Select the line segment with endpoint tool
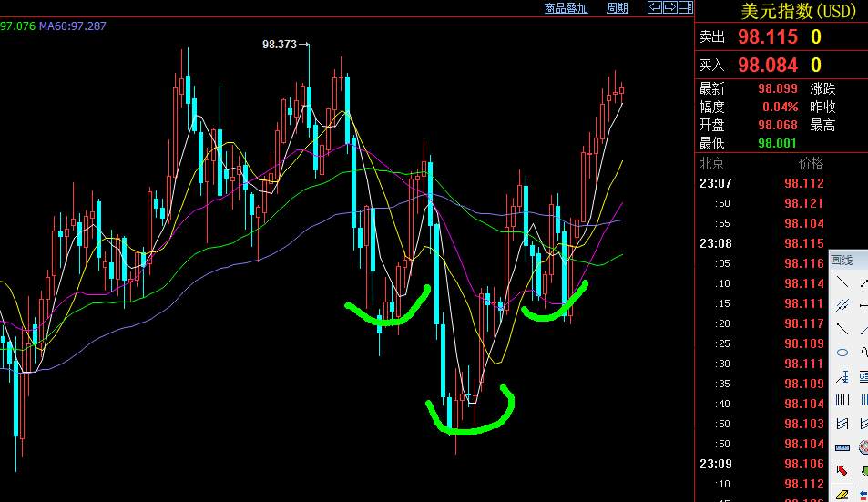The height and width of the screenshot is (502, 868). (842, 329)
